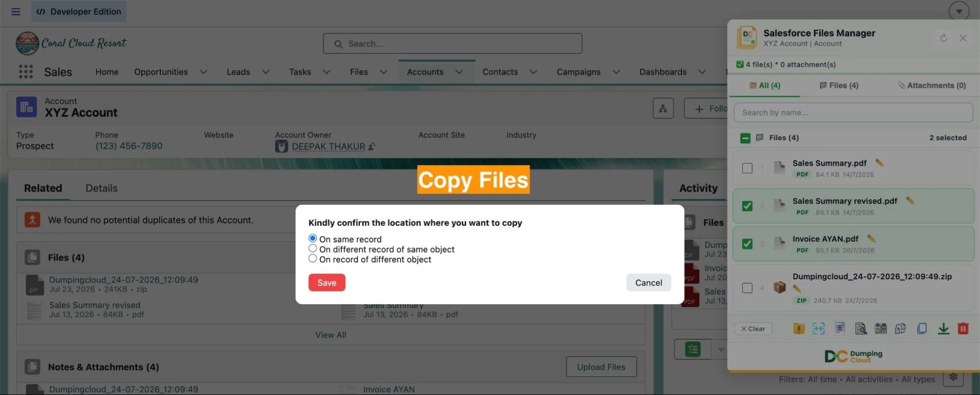This screenshot has height=395, width=980.
Task: Click the Clear selection button
Action: point(753,329)
